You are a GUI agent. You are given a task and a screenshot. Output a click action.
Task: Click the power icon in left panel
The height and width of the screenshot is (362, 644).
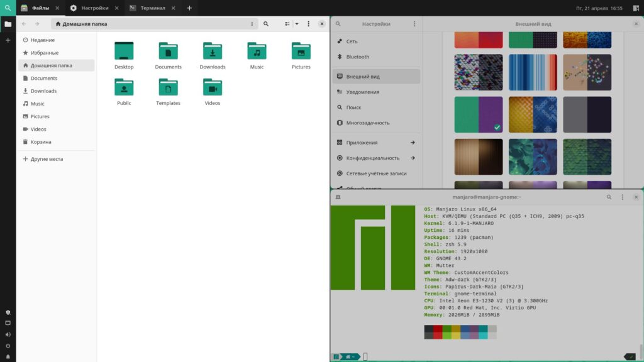click(8, 346)
